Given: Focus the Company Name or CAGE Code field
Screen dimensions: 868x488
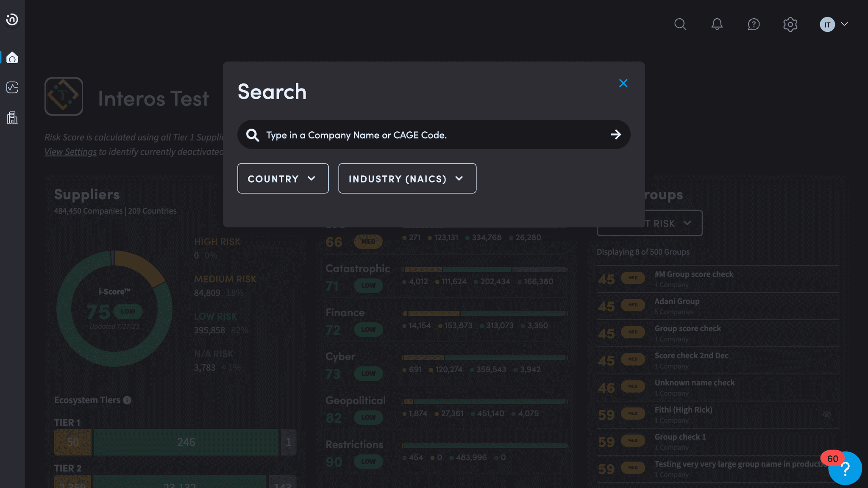Looking at the screenshot, I should click(x=434, y=135).
